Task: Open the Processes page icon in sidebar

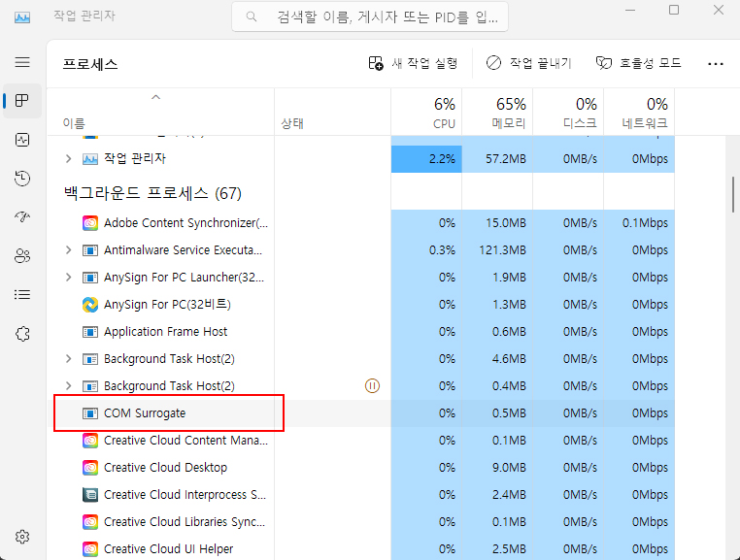Action: coord(22,101)
